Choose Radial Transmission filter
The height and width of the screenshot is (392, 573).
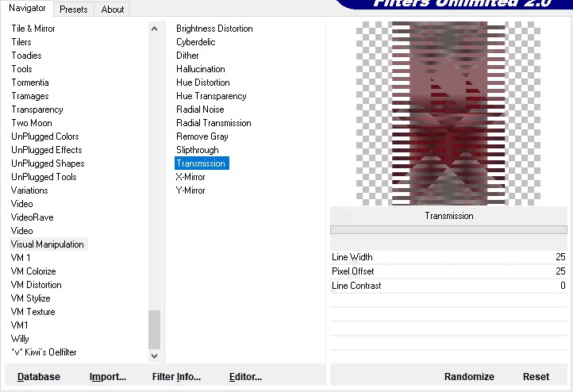213,123
